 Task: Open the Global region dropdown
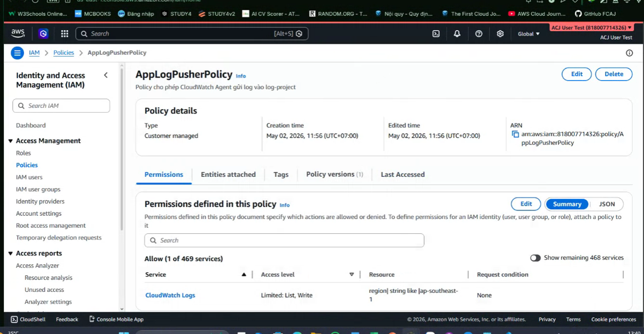[x=528, y=34]
